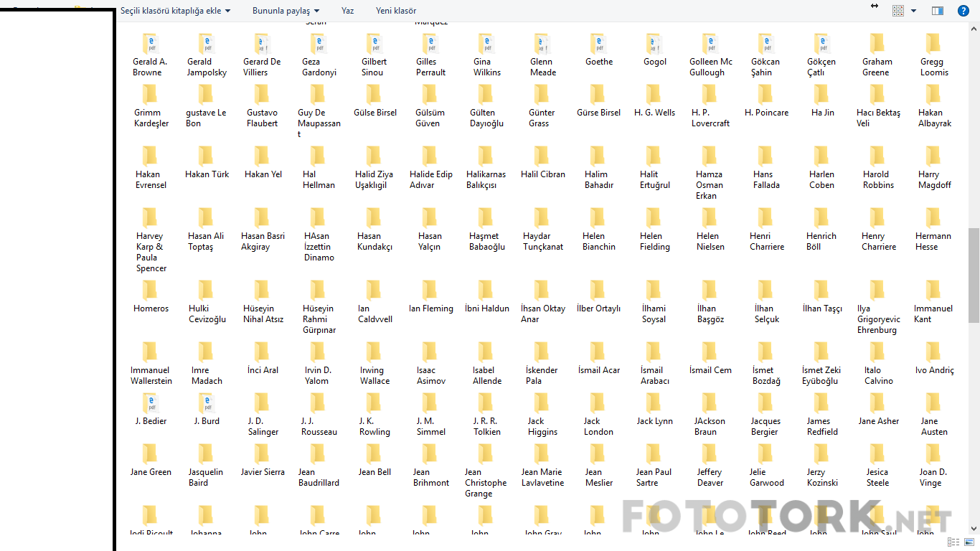Click the Guy De Maupassant label

pyautogui.click(x=319, y=123)
